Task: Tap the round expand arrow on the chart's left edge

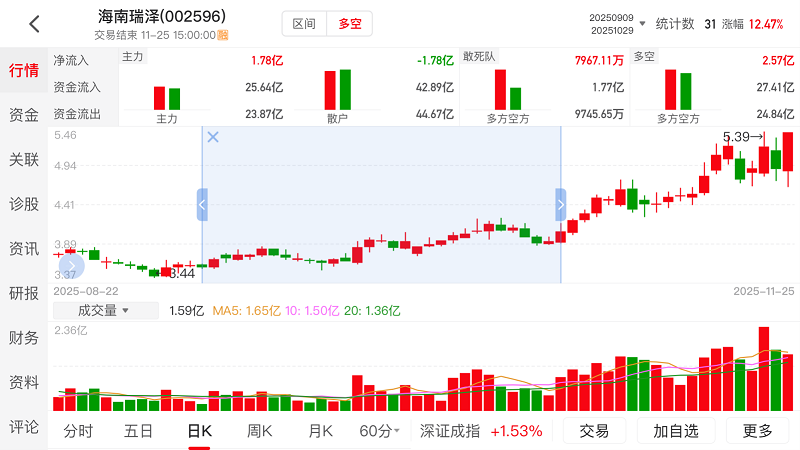Action: [73, 265]
